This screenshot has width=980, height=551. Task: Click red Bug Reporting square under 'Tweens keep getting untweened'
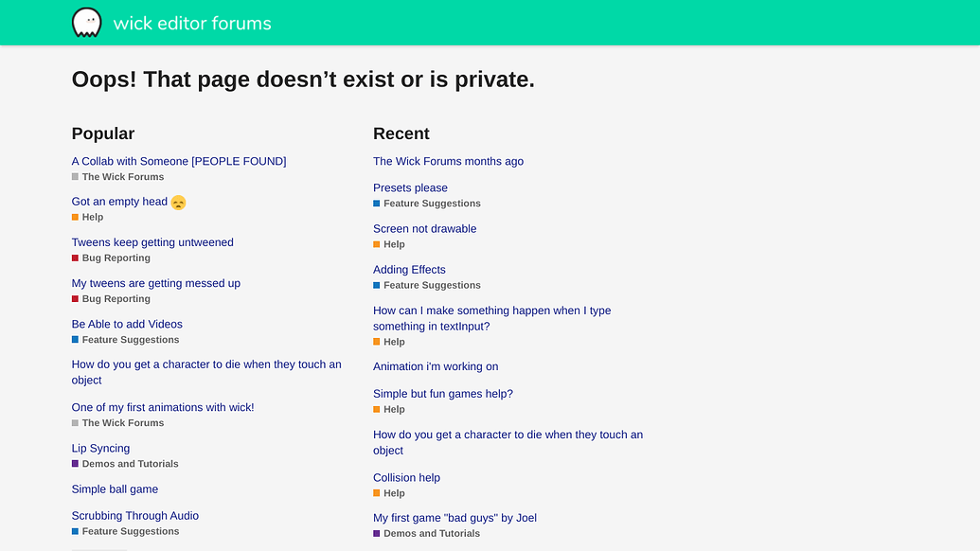tap(75, 258)
